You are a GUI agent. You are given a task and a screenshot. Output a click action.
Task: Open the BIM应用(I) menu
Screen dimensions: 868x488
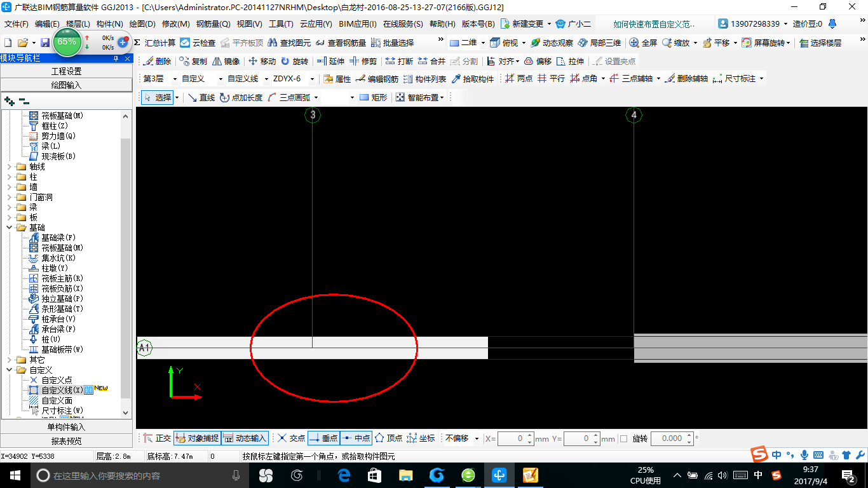pyautogui.click(x=358, y=24)
